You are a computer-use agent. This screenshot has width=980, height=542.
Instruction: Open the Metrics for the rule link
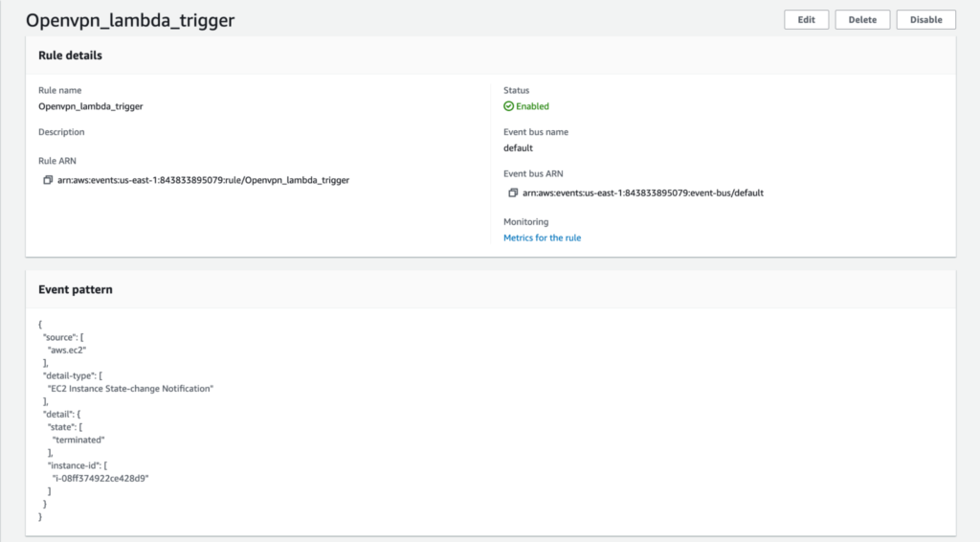tap(542, 237)
